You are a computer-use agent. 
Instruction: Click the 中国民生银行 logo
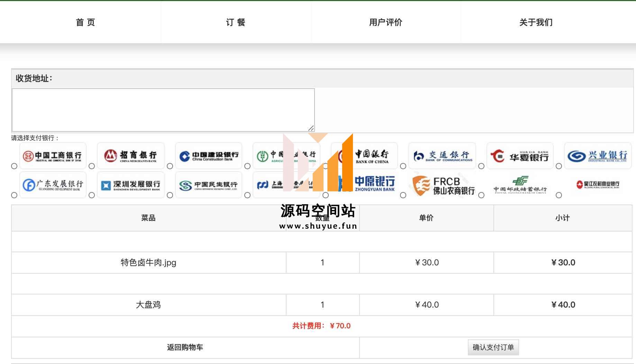[209, 185]
